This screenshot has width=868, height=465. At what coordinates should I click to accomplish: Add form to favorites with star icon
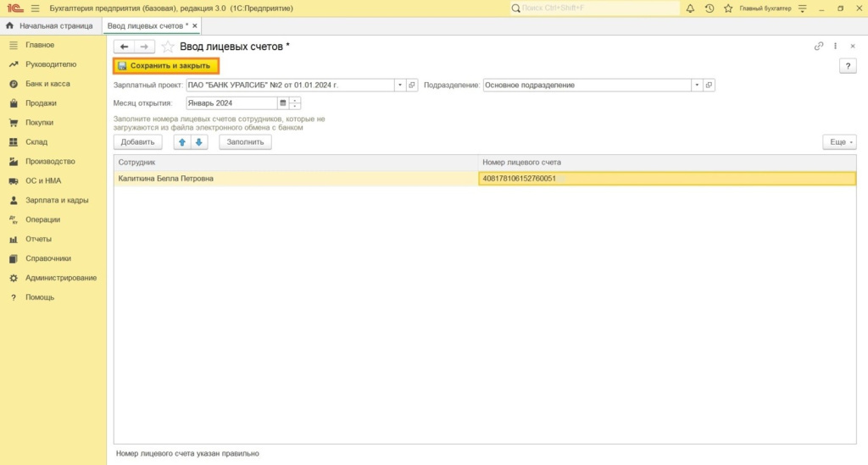tap(168, 47)
